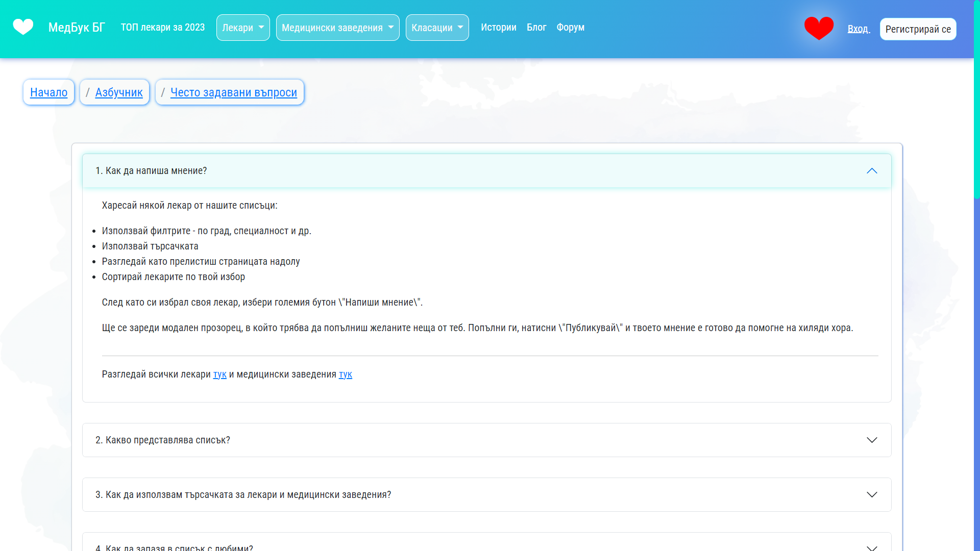Image resolution: width=980 pixels, height=551 pixels.
Task: Click тук link for медицински заведения
Action: [x=345, y=374]
